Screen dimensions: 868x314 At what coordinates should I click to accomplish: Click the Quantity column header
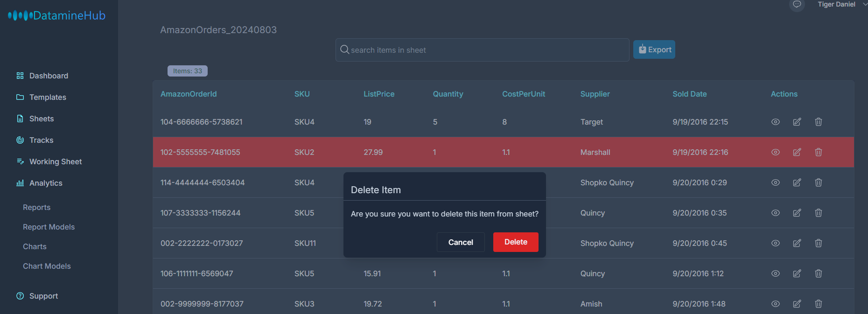(448, 94)
